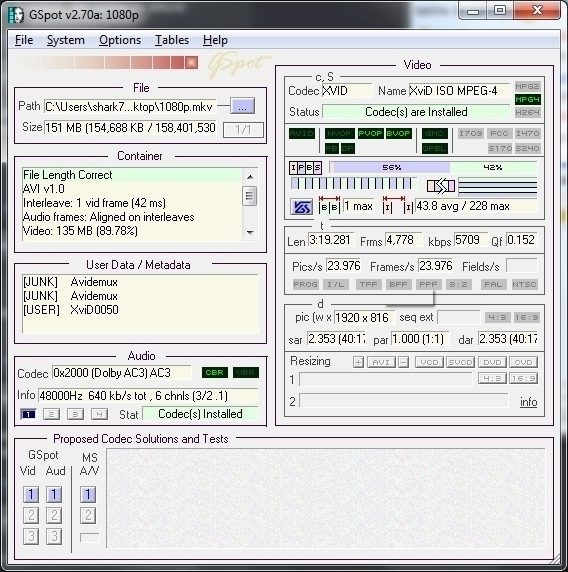Click the plus button beside AVI in Resizing

[358, 362]
